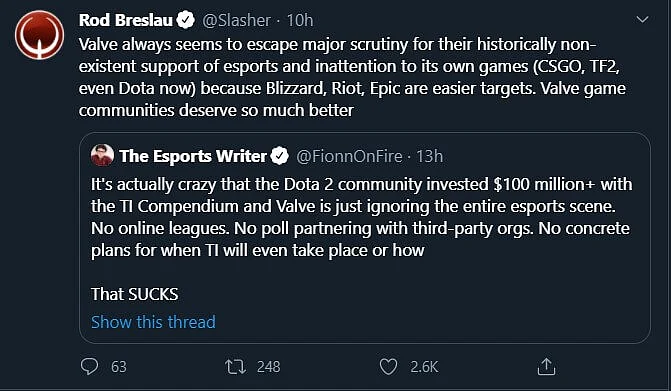Screen dimensions: 671x391
Task: Open Show this thread link
Action: tap(153, 322)
